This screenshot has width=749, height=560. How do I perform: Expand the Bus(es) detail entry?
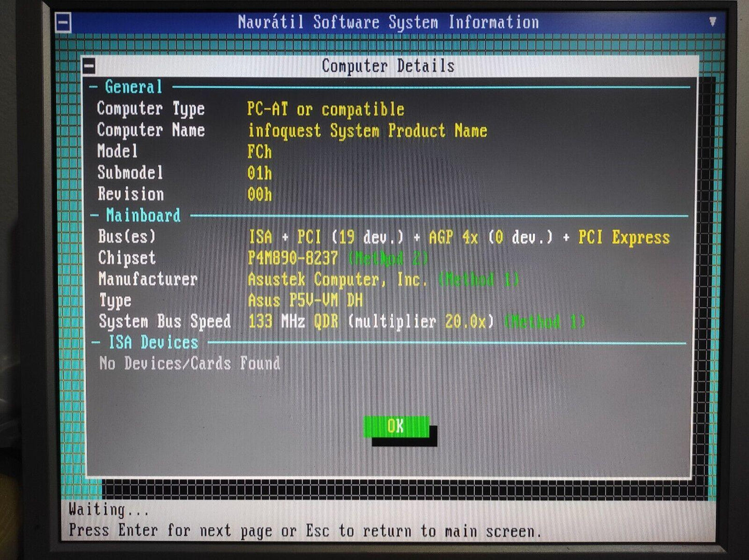point(460,237)
